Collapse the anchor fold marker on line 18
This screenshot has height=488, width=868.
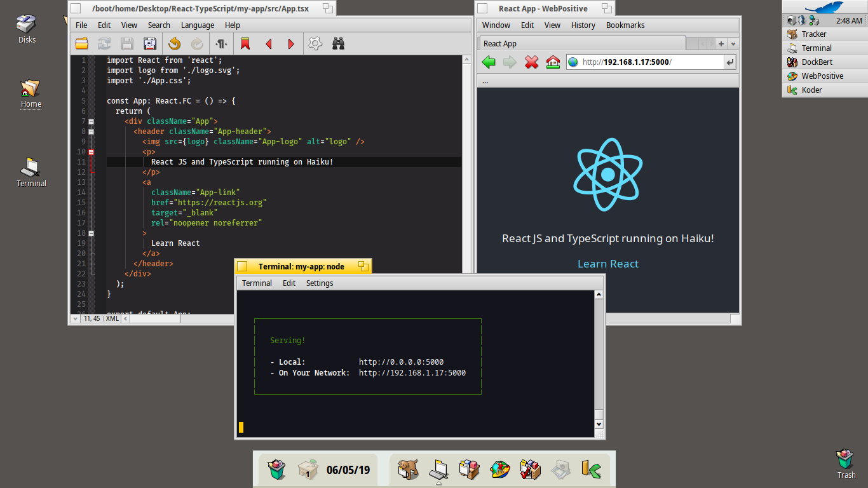[92, 233]
